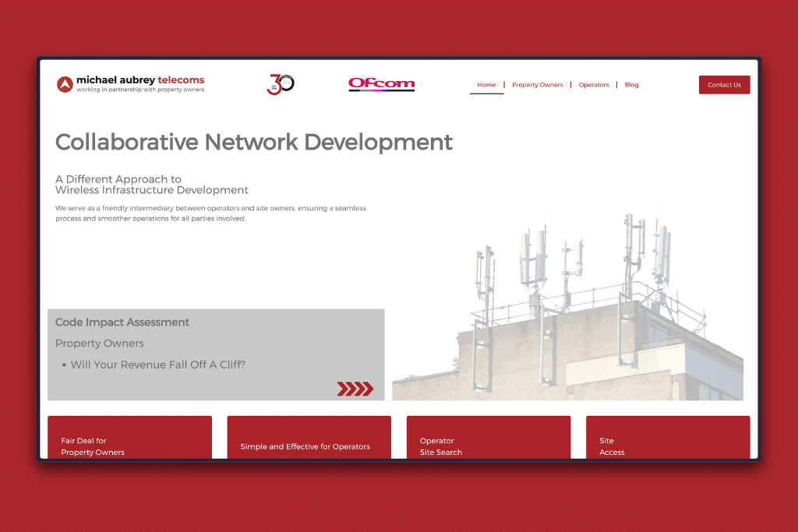Go to the Home navigation tab
The height and width of the screenshot is (532, 798).
[x=486, y=85]
